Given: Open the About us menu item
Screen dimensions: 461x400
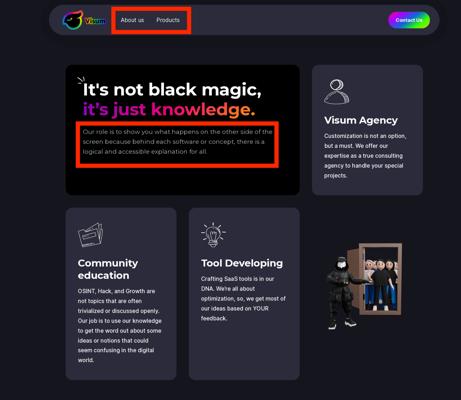Looking at the screenshot, I should point(132,20).
